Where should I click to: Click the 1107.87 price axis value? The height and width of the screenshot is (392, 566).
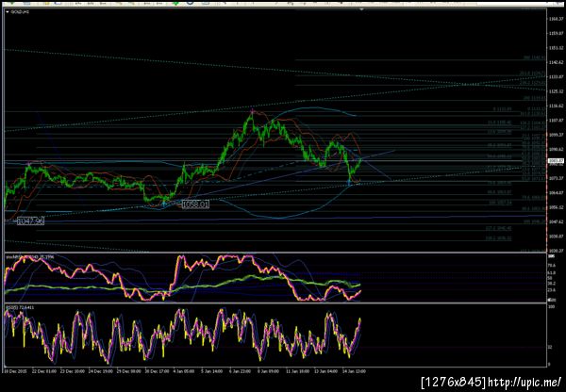coord(557,121)
